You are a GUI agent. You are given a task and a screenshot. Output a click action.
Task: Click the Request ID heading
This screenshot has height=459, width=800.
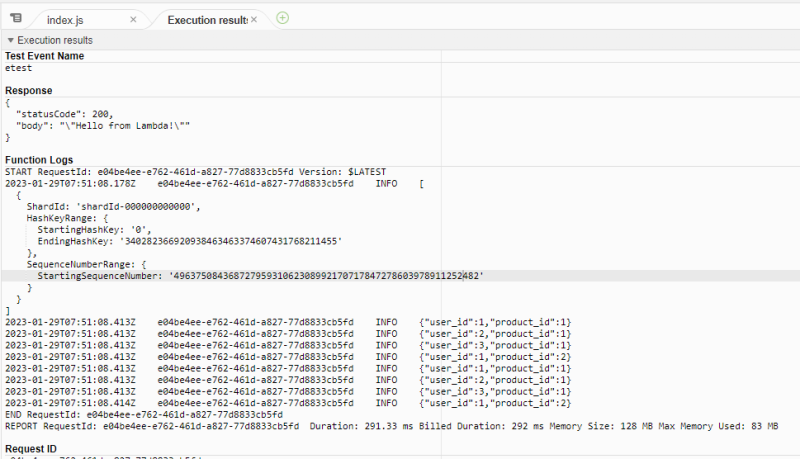[32, 449]
